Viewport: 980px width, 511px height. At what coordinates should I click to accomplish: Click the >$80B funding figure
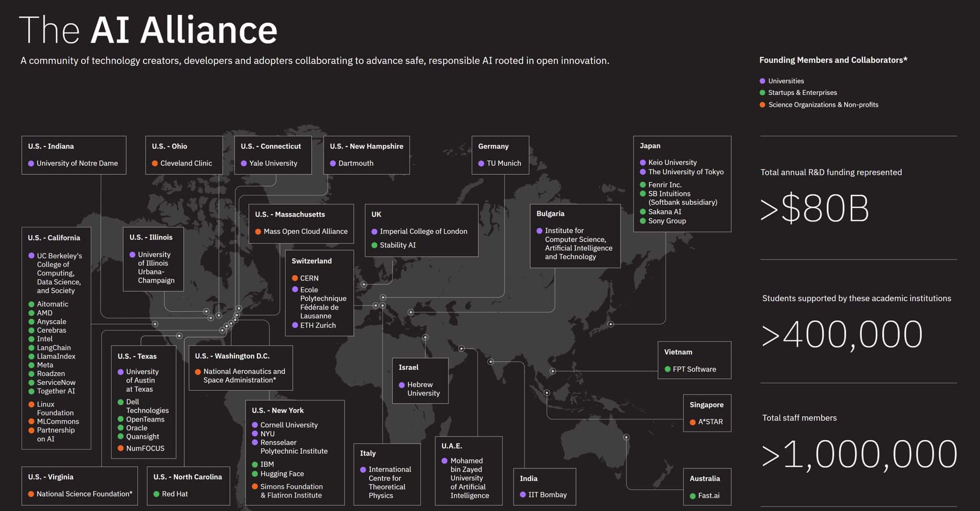point(814,209)
